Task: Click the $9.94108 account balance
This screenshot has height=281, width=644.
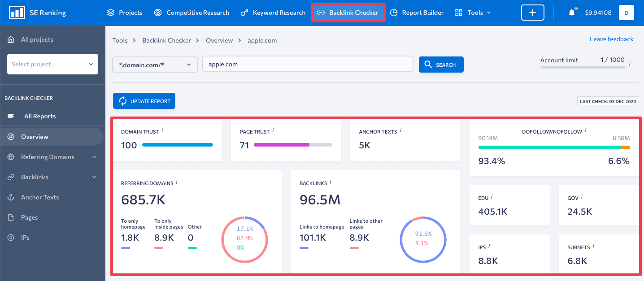Action: [598, 13]
